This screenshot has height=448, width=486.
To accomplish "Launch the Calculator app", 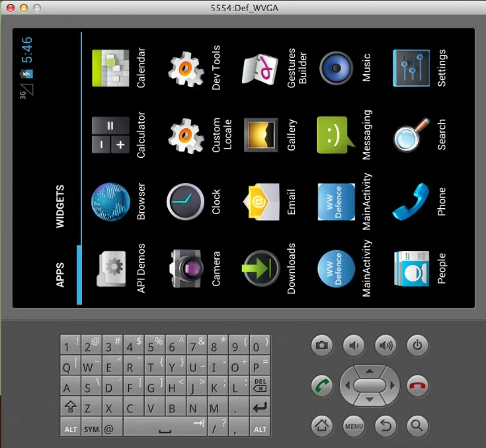I will click(x=110, y=135).
